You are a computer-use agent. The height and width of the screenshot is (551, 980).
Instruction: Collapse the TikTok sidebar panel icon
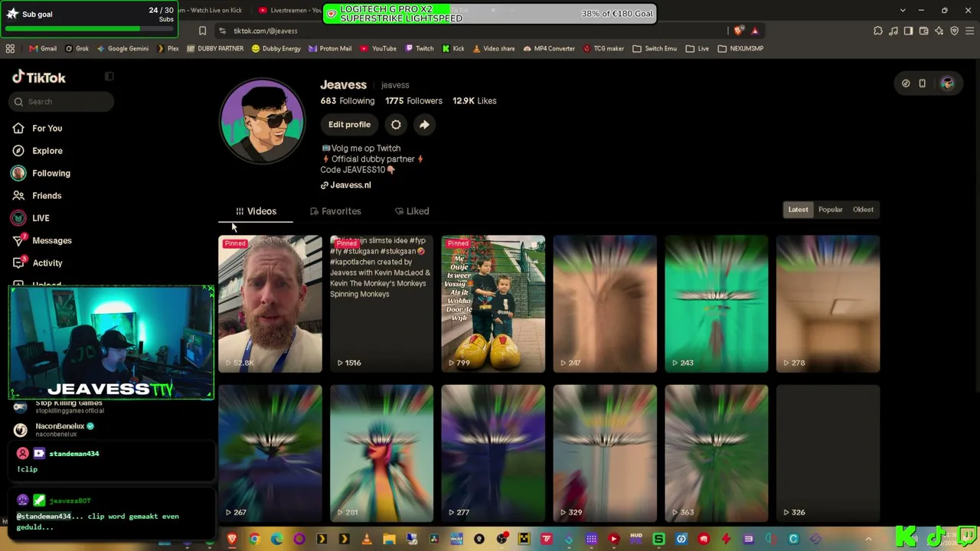pyautogui.click(x=109, y=76)
